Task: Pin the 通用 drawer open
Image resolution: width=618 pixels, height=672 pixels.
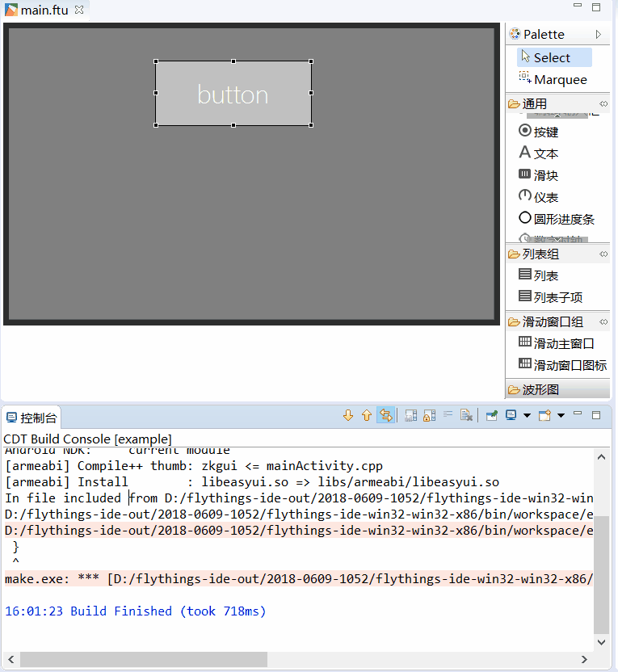Action: point(603,103)
